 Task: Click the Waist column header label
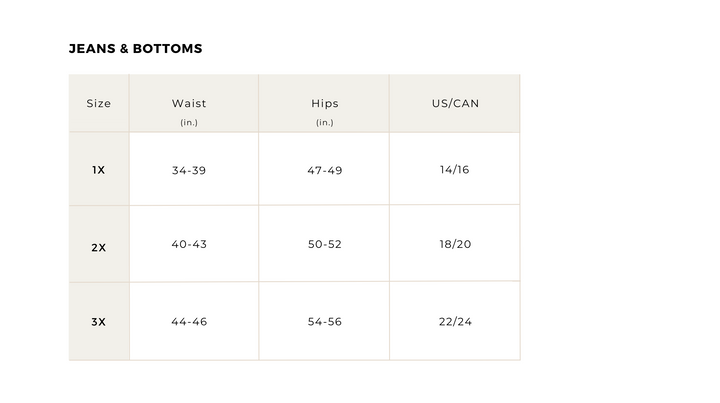[x=189, y=104]
